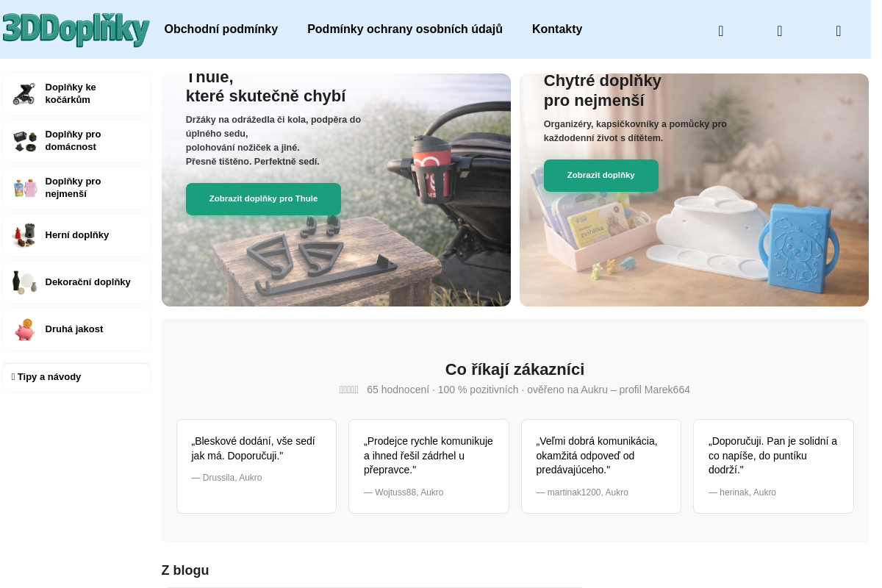The height and width of the screenshot is (588, 882).
Task: Click the 3DDoplňky logo
Action: (x=76, y=29)
